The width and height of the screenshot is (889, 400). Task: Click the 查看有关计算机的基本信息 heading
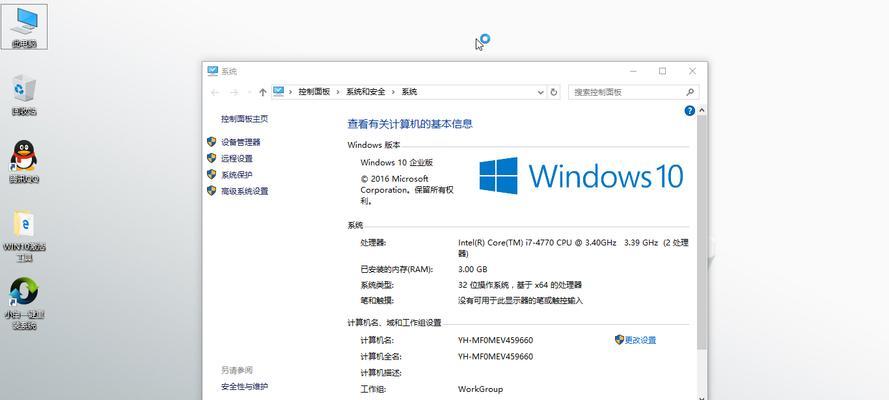click(x=410, y=124)
